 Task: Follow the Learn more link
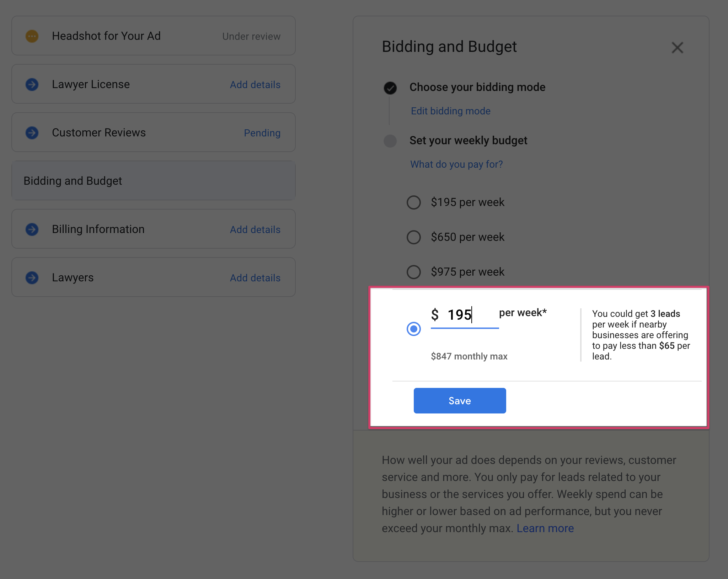coord(545,529)
